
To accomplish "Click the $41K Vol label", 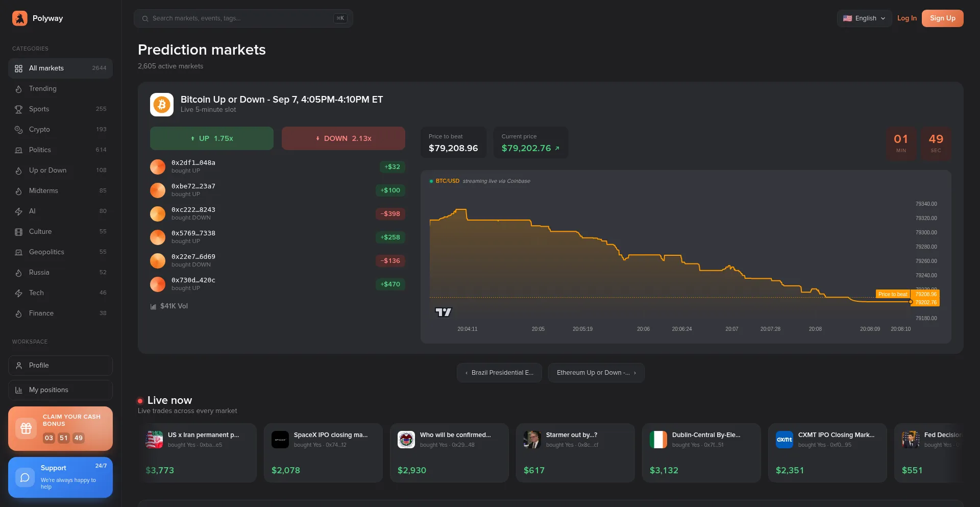I will 174,306.
